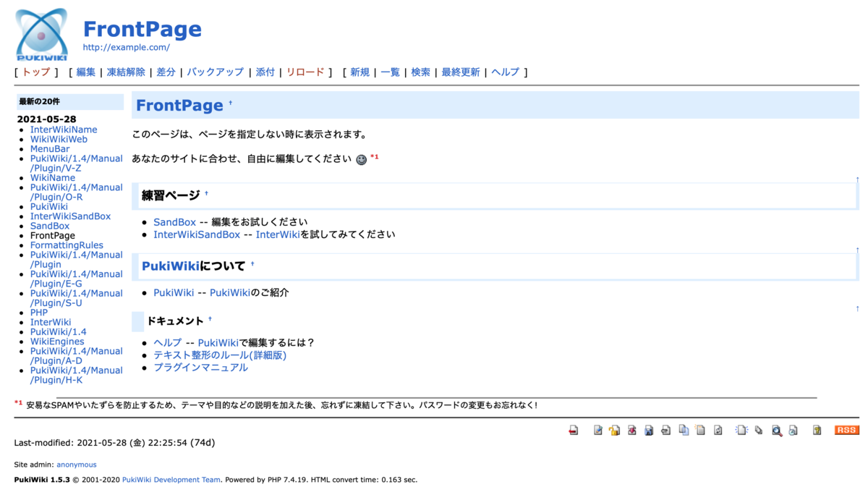Open WikiEngines in the sidebar list

point(57,342)
